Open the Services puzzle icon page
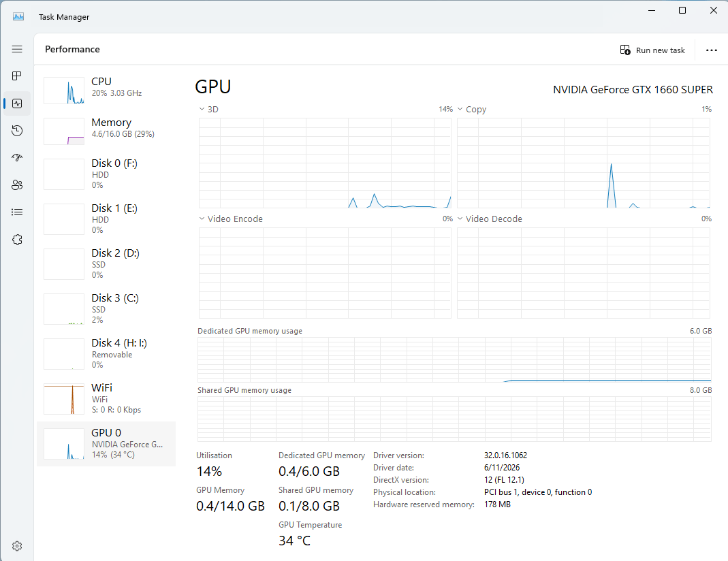 (17, 240)
